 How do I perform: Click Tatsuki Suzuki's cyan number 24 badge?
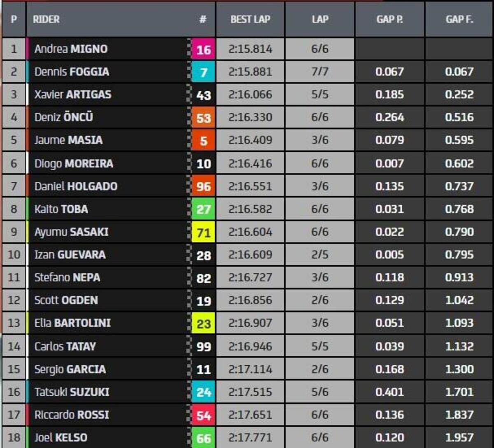coord(203,392)
